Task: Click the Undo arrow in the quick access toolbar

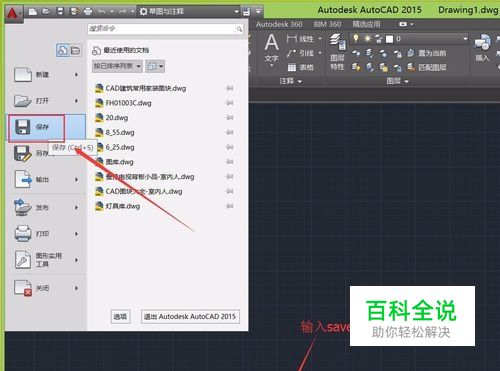Action: tap(102, 12)
